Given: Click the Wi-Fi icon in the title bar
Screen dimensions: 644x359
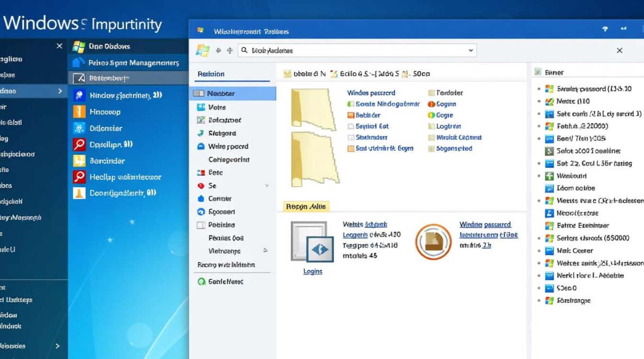Looking at the screenshot, I should coord(605,29).
